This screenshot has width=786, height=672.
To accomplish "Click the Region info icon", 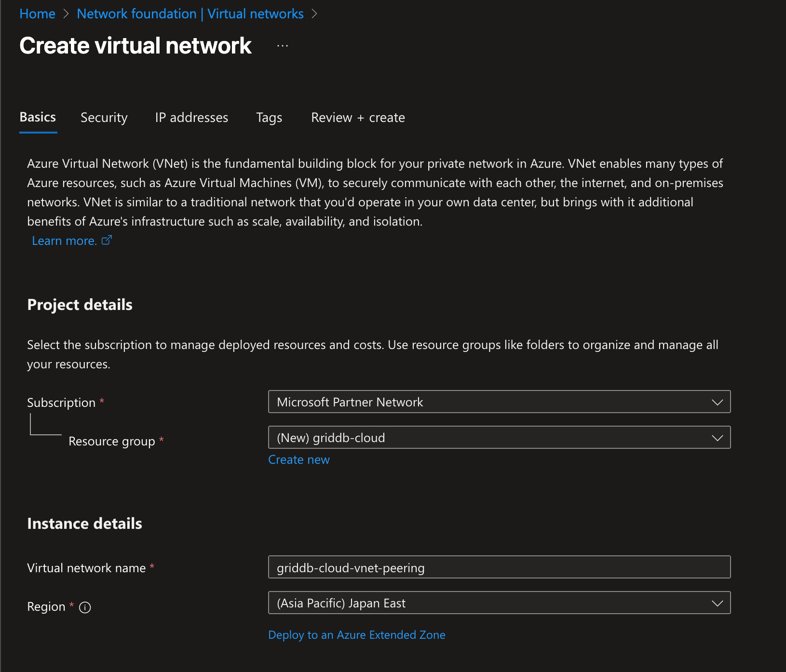I will pyautogui.click(x=85, y=607).
